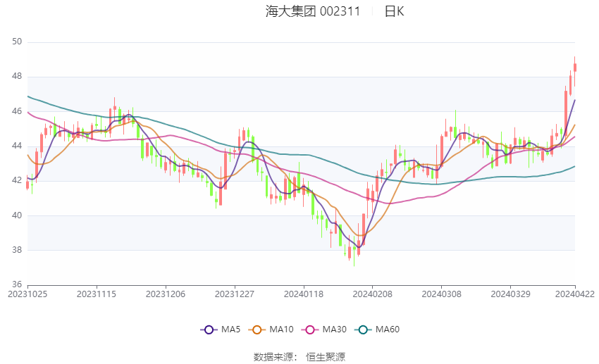
Task: Select the 20231025 date on the x-axis
Action: click(x=27, y=294)
